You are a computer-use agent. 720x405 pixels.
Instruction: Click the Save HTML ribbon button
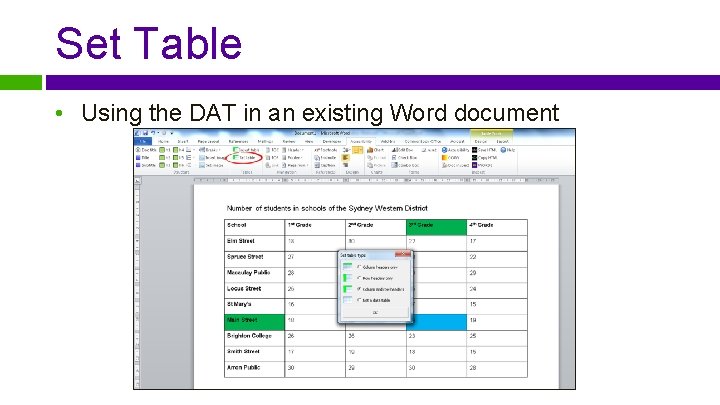(484, 150)
